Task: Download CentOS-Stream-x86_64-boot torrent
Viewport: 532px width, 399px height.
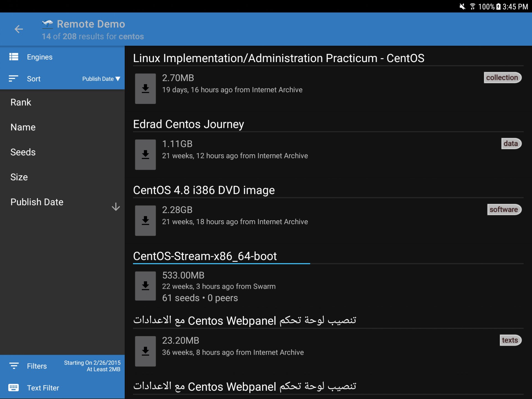Action: [145, 286]
